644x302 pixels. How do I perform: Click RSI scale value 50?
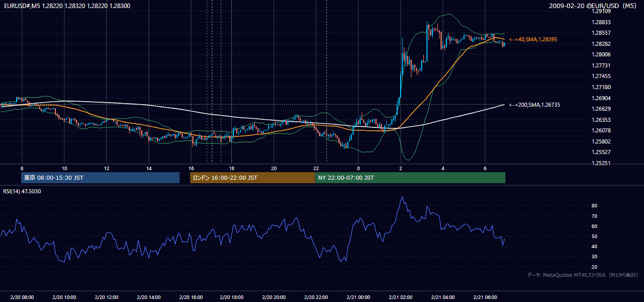(595, 236)
